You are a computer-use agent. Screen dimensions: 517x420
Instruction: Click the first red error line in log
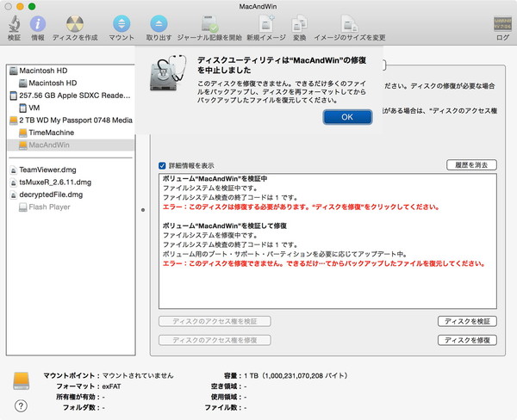pyautogui.click(x=301, y=207)
